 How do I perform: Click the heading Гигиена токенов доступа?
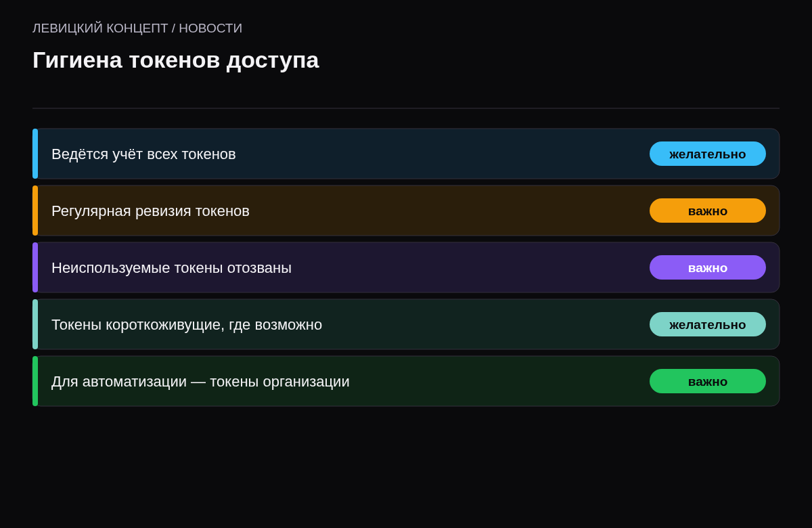pyautogui.click(x=176, y=60)
